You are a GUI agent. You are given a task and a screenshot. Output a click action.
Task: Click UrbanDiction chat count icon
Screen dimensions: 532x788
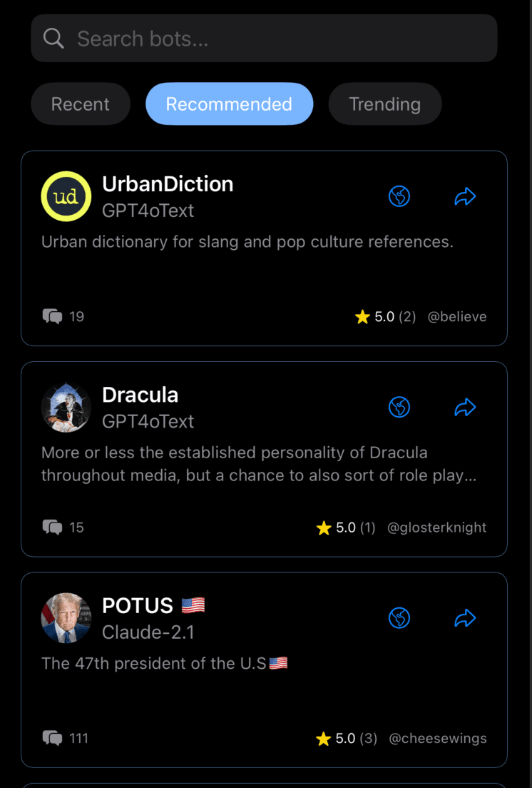[52, 316]
